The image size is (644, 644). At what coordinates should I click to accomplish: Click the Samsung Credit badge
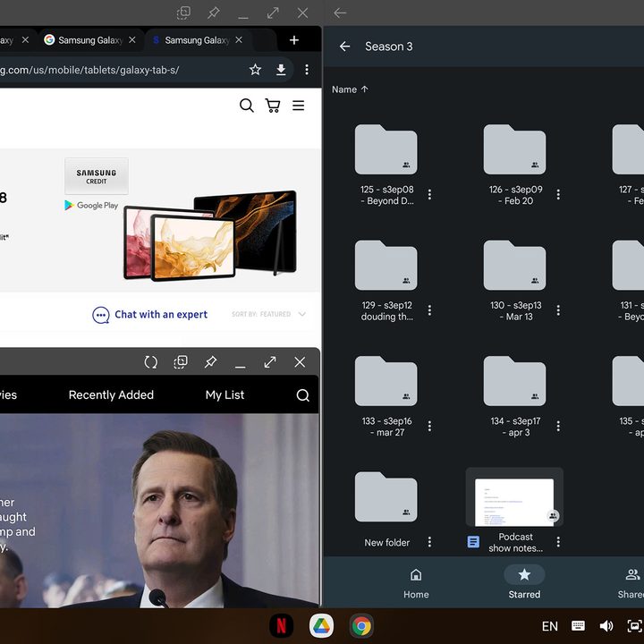click(97, 176)
